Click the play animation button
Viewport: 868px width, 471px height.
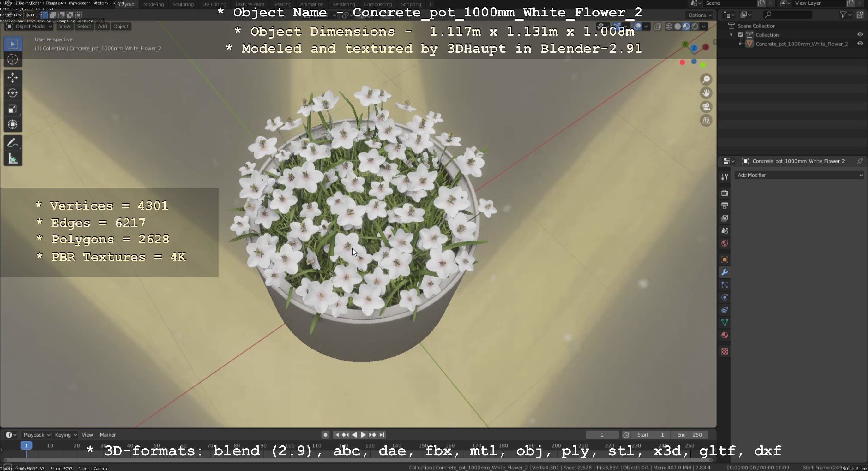click(363, 435)
